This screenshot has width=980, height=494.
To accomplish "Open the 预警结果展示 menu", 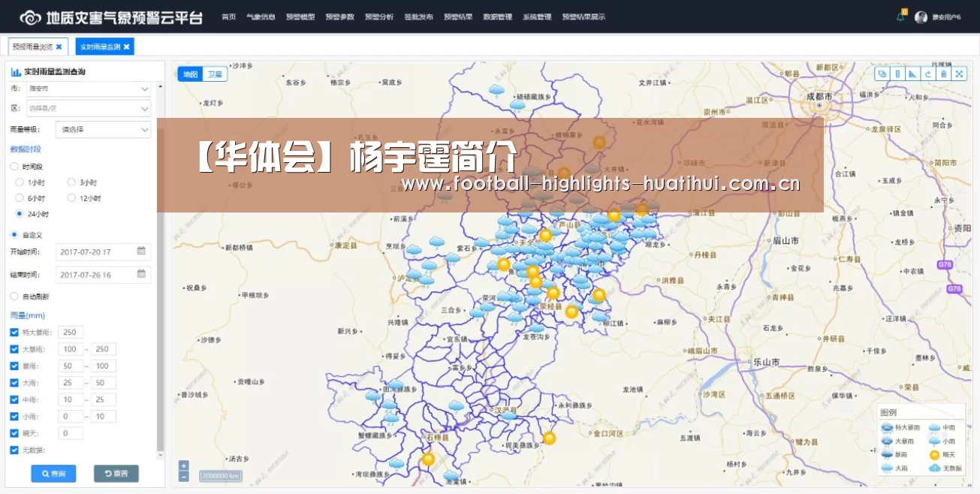I will click(583, 17).
